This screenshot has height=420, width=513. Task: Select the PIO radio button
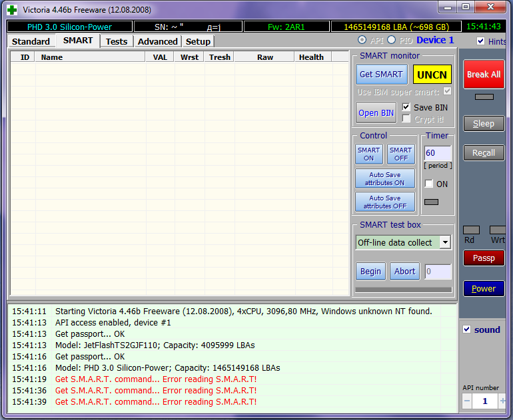click(392, 41)
